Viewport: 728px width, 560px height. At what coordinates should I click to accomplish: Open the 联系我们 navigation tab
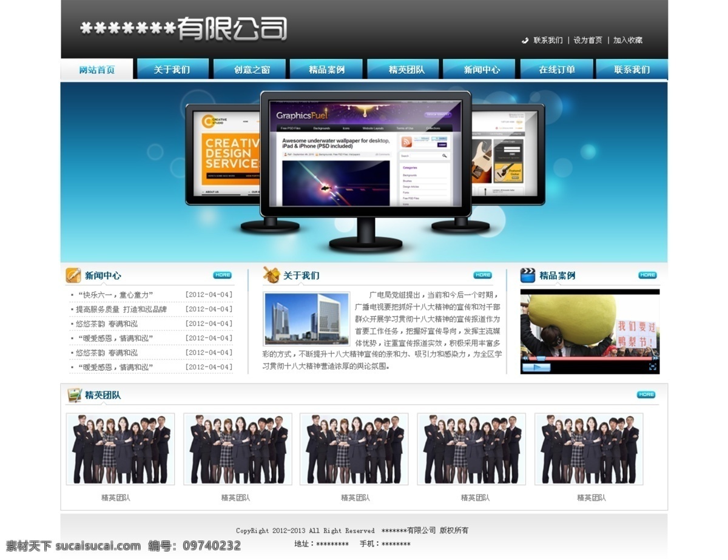[x=632, y=69]
